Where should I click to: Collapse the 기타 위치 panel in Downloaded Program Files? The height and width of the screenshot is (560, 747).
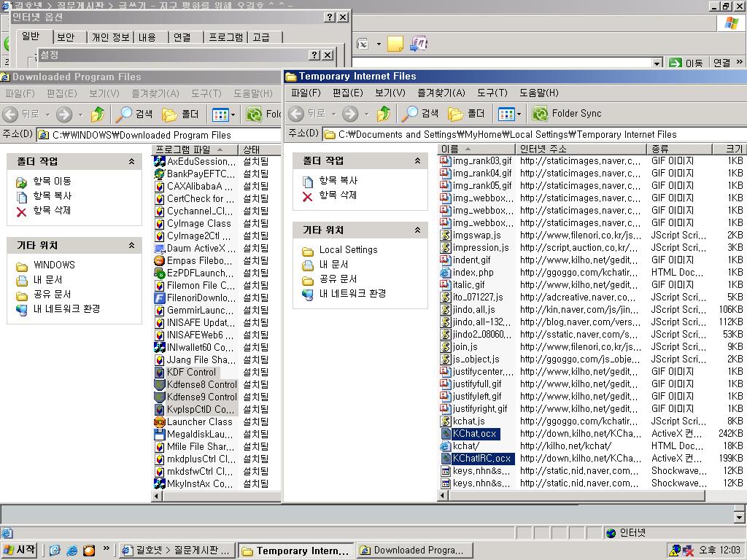[x=131, y=246]
